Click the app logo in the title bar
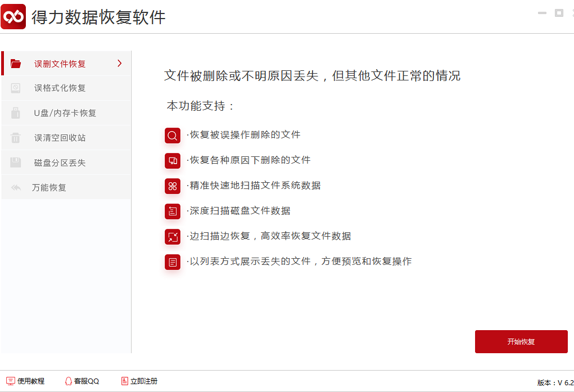 click(x=13, y=16)
